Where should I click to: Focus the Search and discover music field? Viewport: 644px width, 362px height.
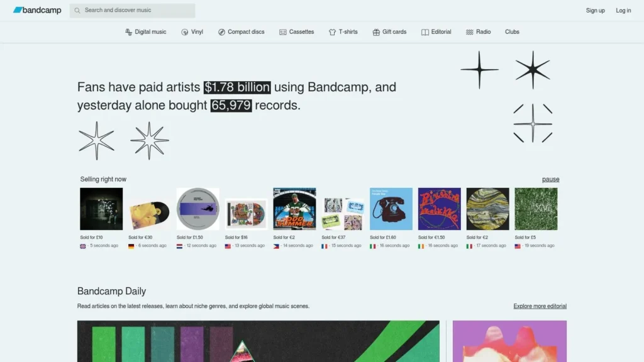click(132, 10)
